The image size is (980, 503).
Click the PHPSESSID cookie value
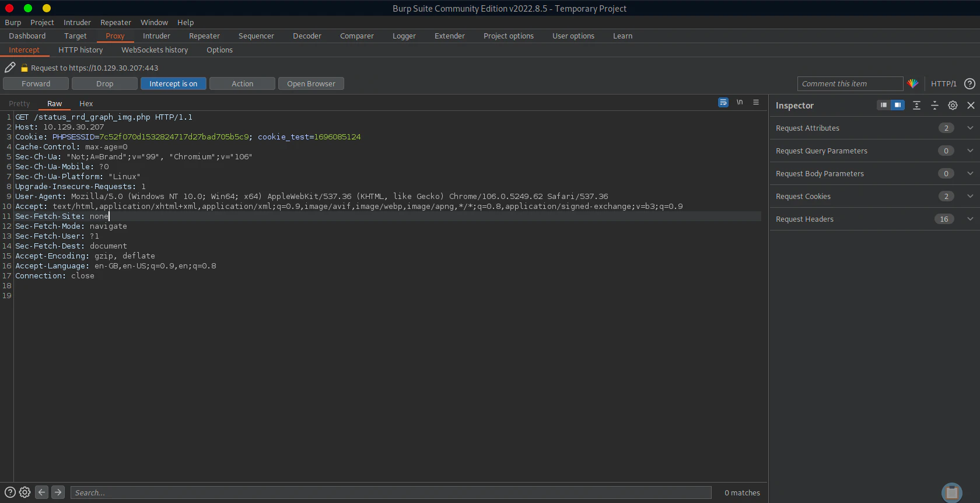(x=174, y=137)
